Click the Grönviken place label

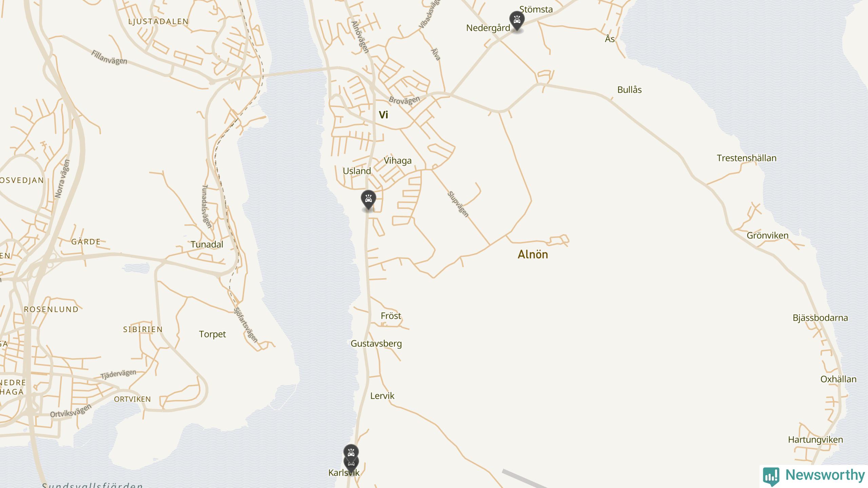coord(768,236)
